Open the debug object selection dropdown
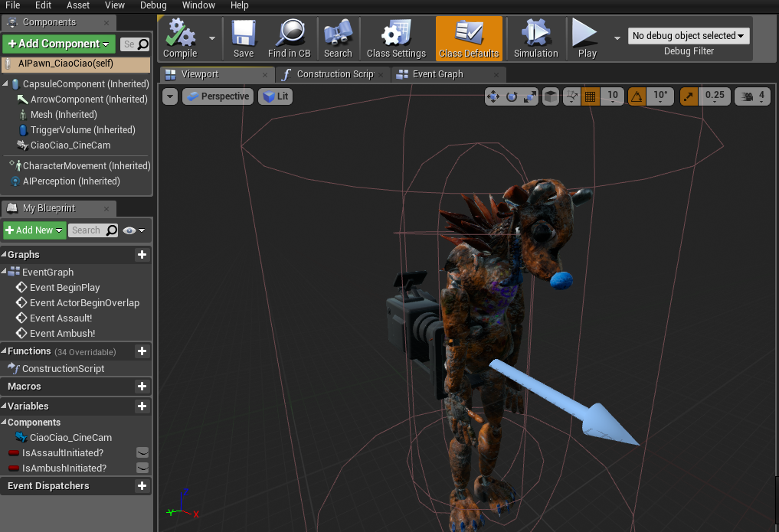779x532 pixels. [689, 36]
